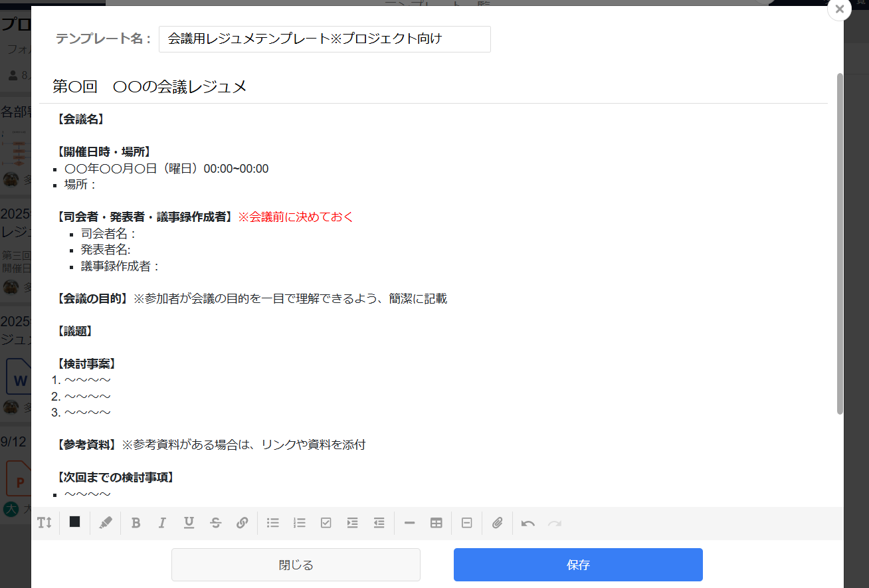Image resolution: width=869 pixels, height=588 pixels.
Task: Toggle bold formatting in the editor toolbar
Action: [136, 523]
